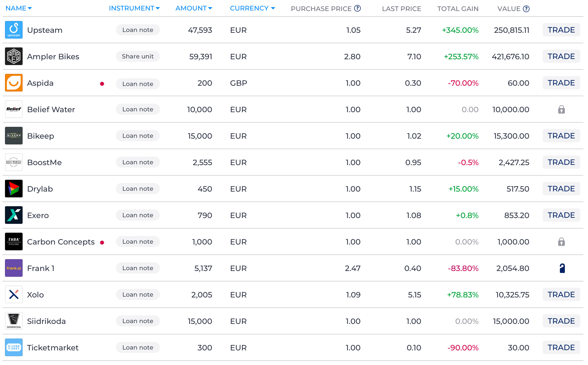Click TRADE for Siidrikoda

(561, 321)
